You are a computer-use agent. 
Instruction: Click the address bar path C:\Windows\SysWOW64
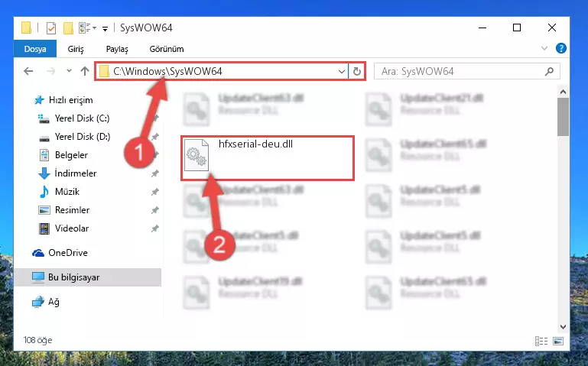coord(167,71)
